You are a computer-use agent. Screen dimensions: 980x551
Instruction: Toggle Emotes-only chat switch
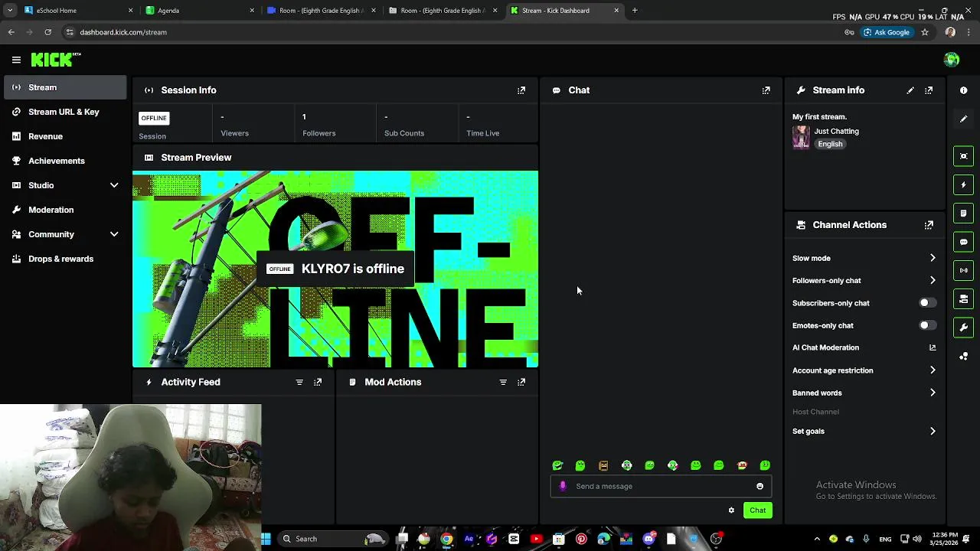(x=927, y=325)
